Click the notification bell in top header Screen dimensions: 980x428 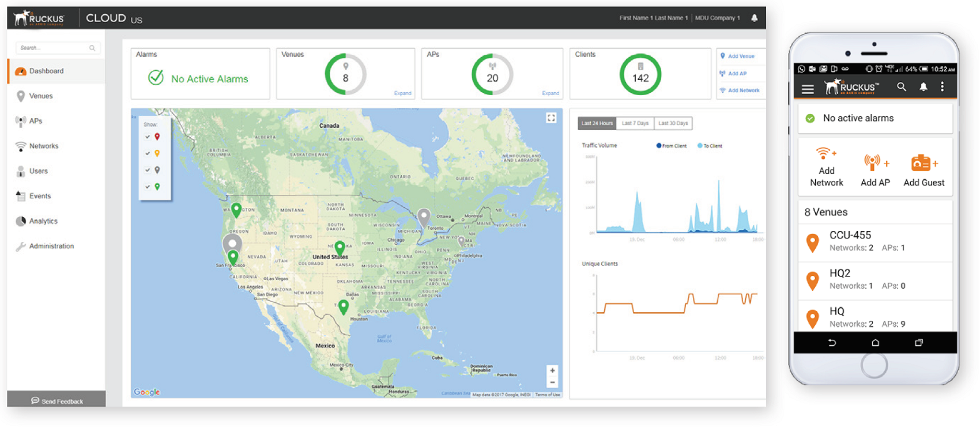[754, 18]
